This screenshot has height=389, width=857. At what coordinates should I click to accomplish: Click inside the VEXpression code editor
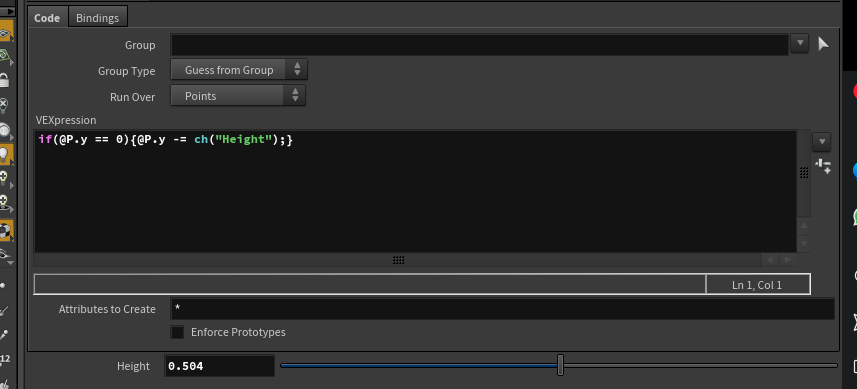pyautogui.click(x=415, y=191)
